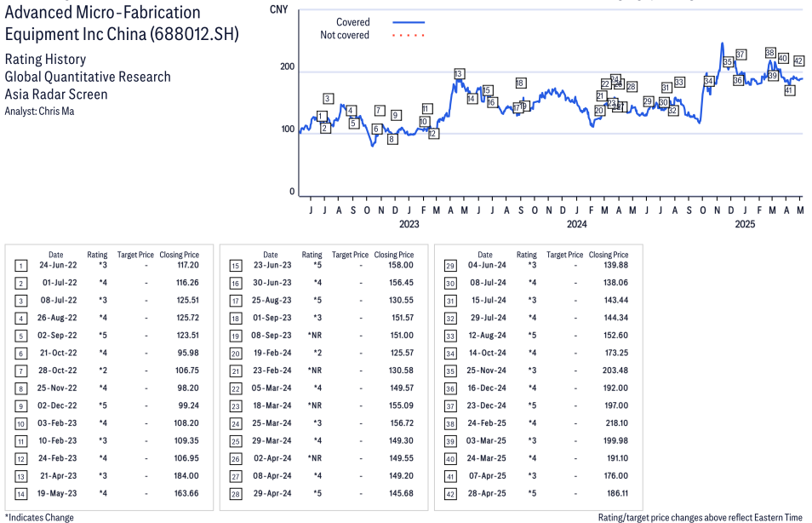Click chart marker 36 on the chart

(738, 80)
